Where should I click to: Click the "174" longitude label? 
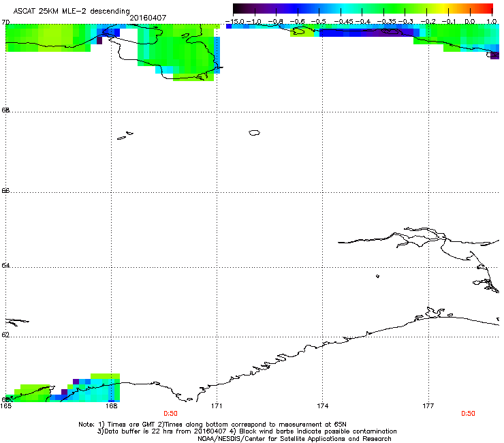(x=322, y=406)
